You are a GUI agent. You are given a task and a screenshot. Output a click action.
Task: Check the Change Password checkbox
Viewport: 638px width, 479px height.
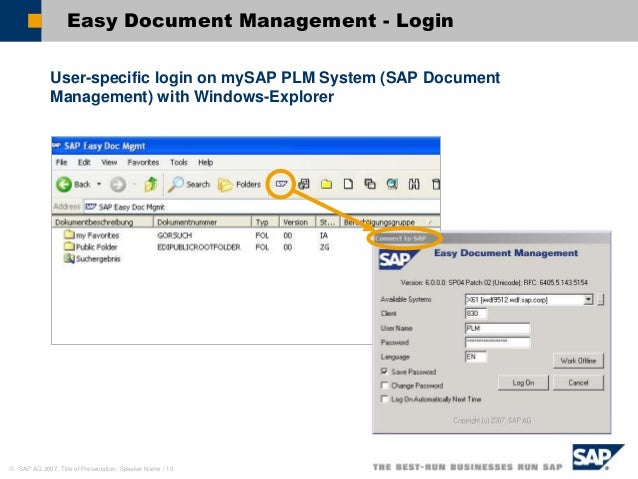384,385
